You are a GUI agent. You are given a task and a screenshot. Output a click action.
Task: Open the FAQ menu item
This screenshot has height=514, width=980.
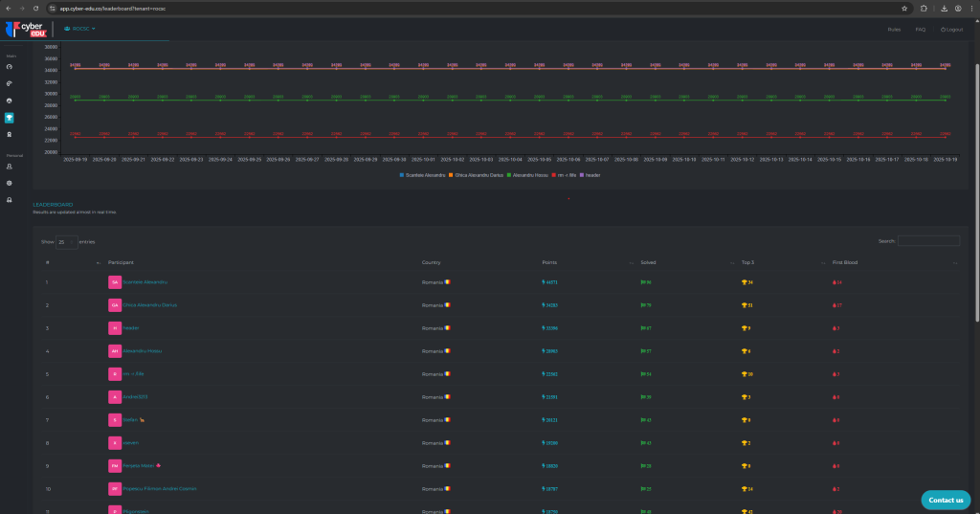[920, 30]
